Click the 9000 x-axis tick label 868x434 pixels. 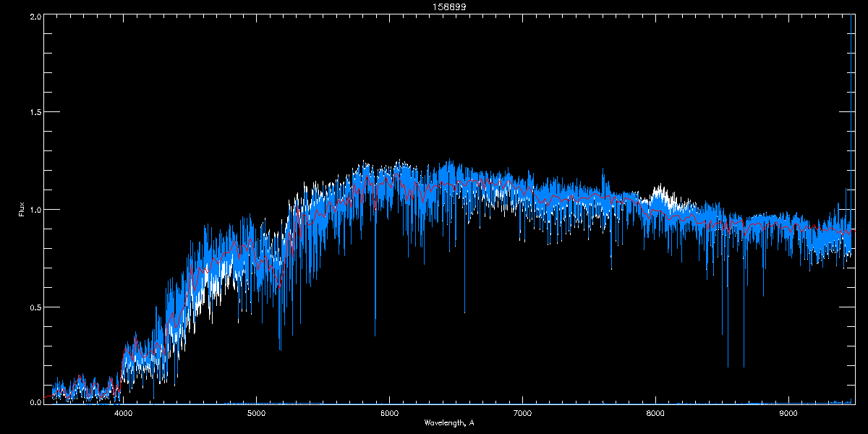click(788, 414)
